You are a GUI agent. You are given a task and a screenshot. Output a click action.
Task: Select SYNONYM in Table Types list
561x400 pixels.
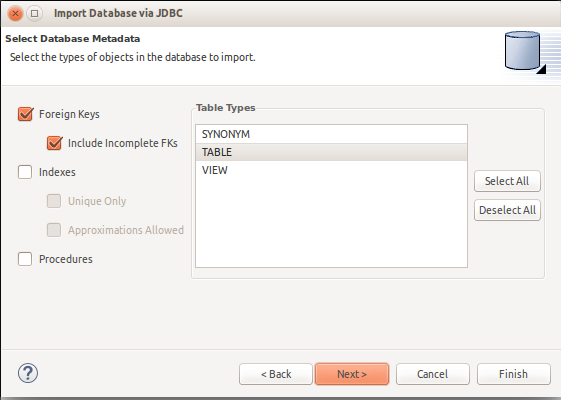tap(331, 134)
